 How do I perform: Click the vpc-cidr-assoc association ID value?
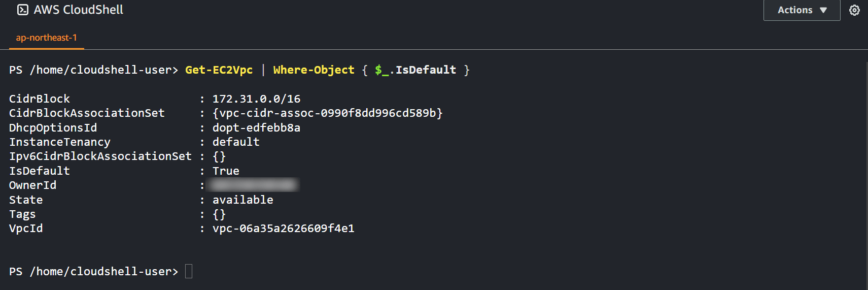pos(328,113)
